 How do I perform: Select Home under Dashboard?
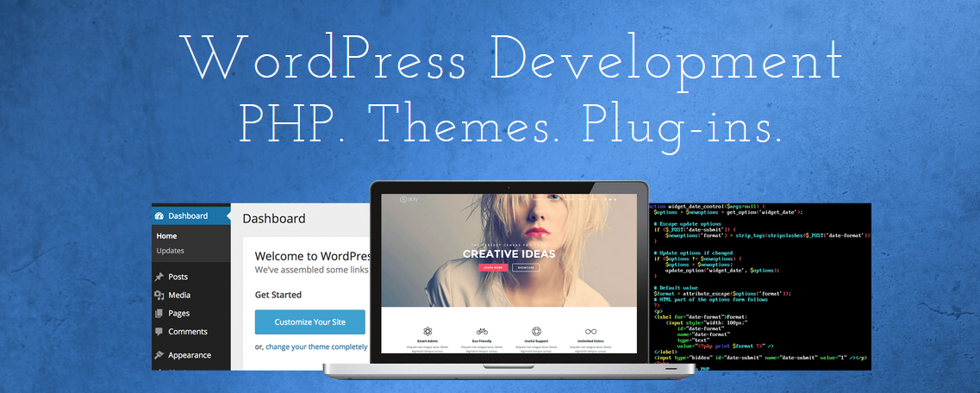167,236
